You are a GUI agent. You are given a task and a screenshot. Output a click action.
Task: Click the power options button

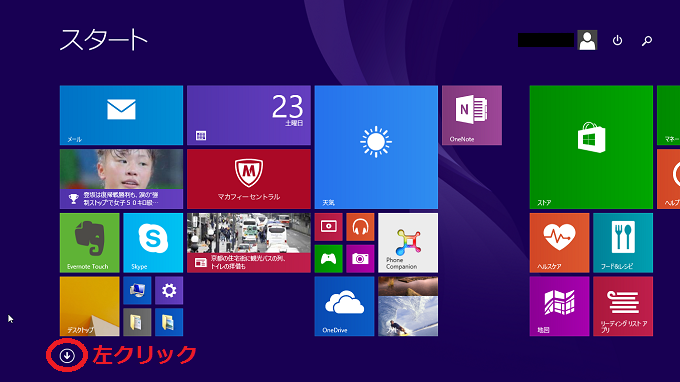(x=618, y=40)
